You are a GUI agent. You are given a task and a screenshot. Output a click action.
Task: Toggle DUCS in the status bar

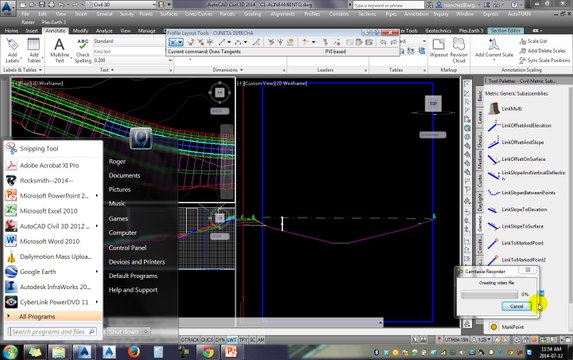click(x=207, y=340)
